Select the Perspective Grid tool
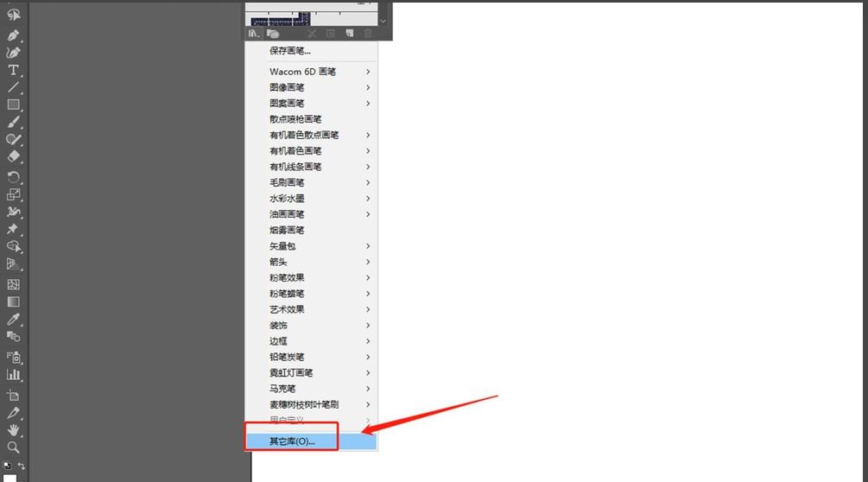 (13, 263)
